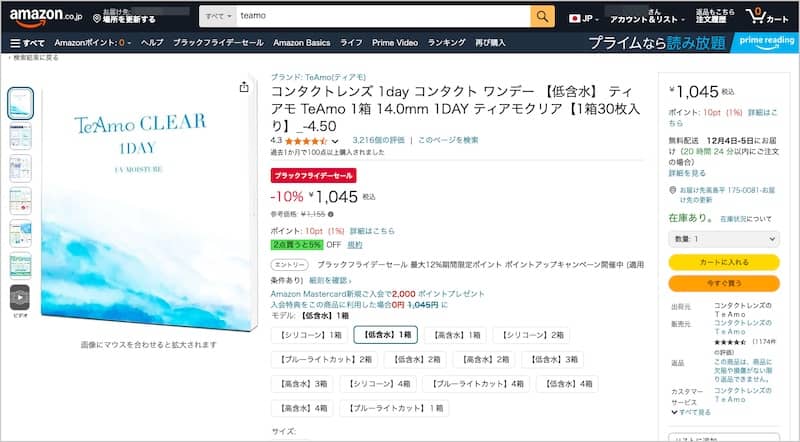This screenshot has height=442, width=800.
Task: Expand すべて見る in seller info
Action: 691,412
